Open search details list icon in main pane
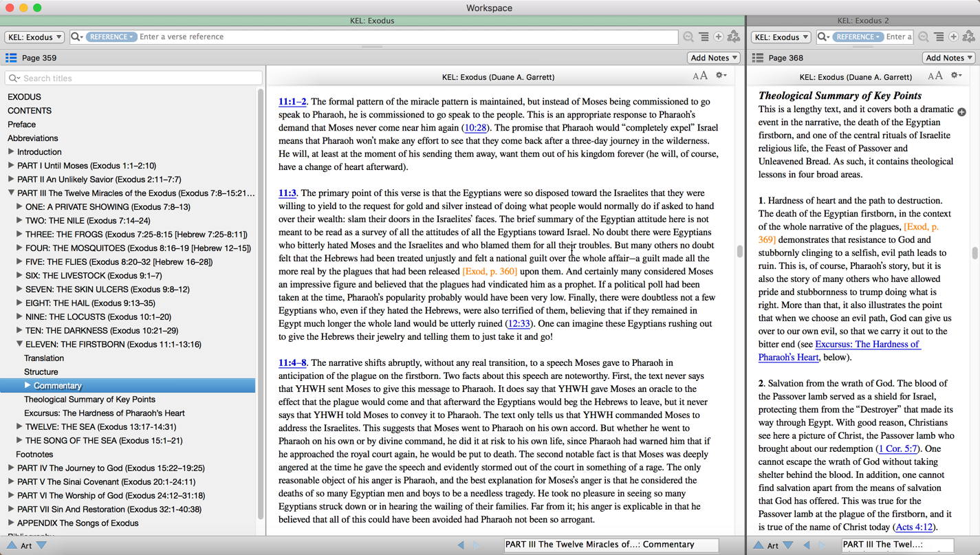Image resolution: width=980 pixels, height=555 pixels. [704, 36]
